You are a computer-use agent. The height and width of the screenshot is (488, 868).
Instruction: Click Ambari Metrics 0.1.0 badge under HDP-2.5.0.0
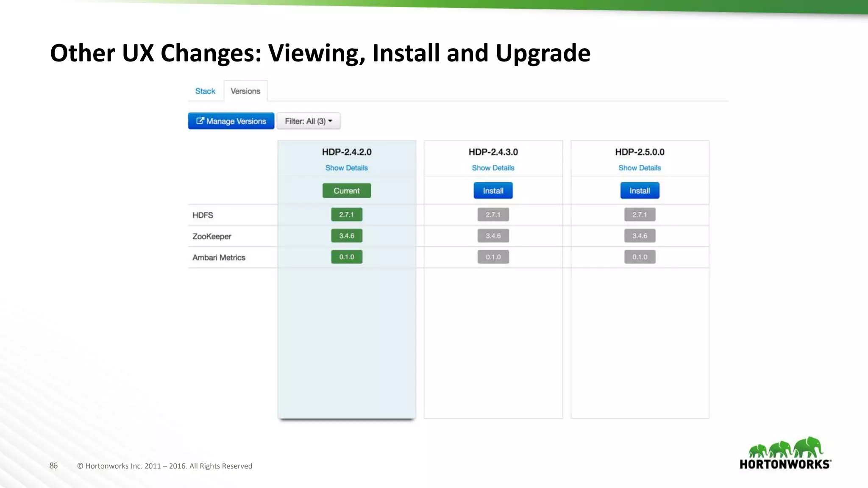640,257
